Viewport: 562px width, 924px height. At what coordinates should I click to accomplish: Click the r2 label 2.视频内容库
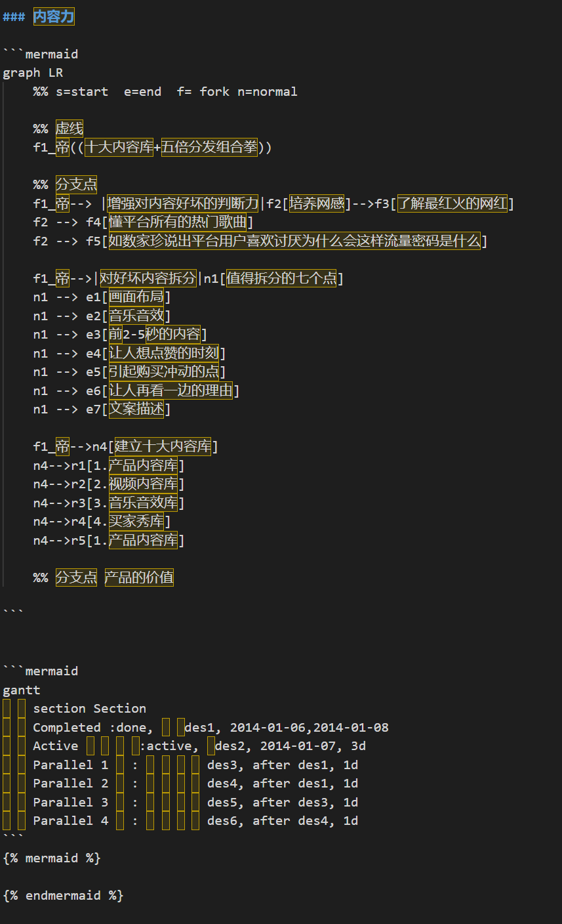136,484
